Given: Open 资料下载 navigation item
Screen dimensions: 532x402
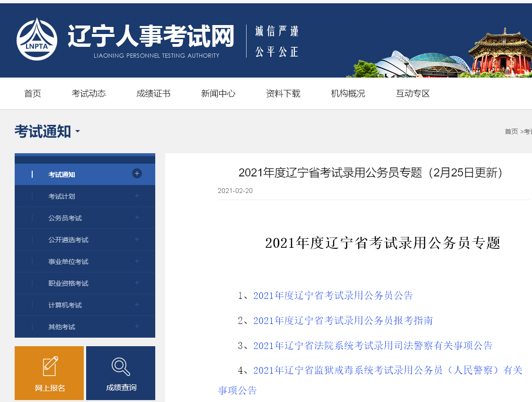Looking at the screenshot, I should pyautogui.click(x=283, y=94).
